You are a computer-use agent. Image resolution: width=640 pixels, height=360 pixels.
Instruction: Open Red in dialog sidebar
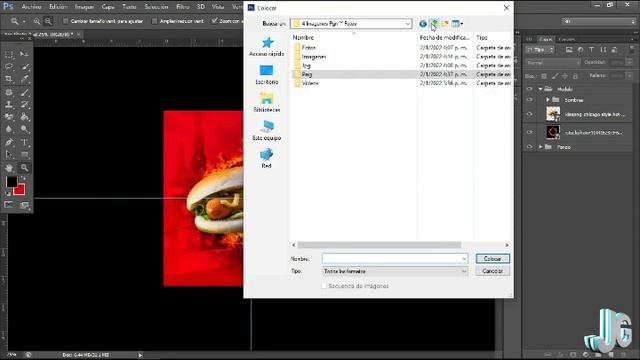click(x=267, y=158)
